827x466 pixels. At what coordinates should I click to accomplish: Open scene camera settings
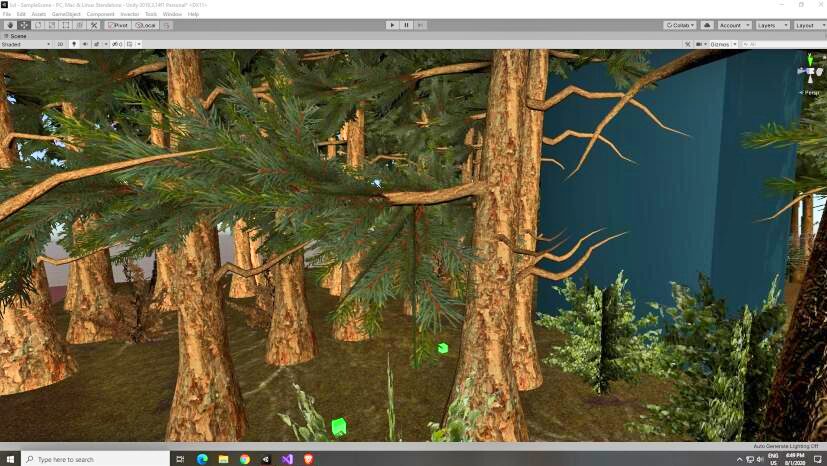point(701,44)
